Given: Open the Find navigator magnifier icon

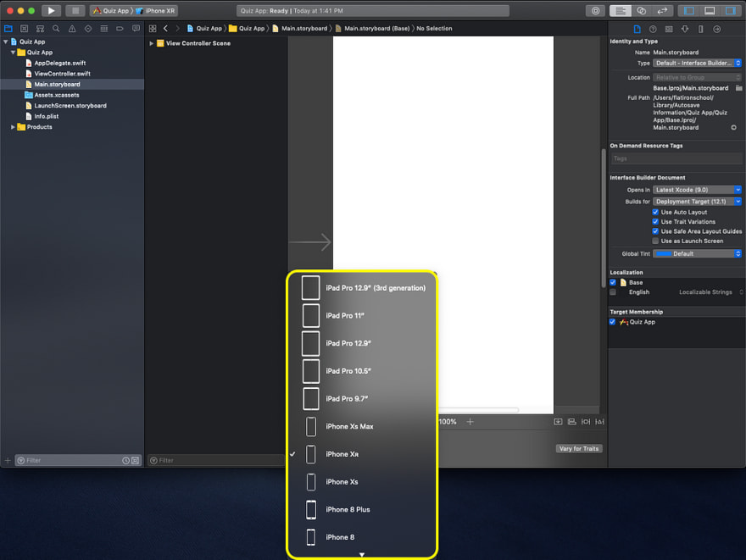Looking at the screenshot, I should point(56,29).
